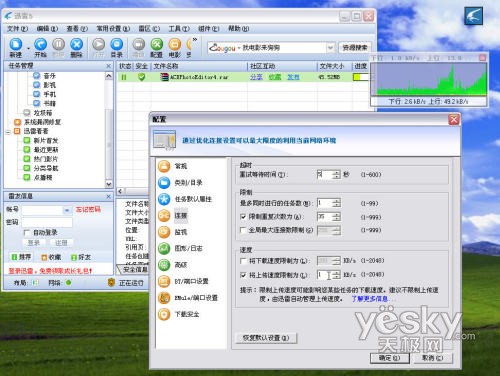Toggle the 将上传速度限制为 checkbox
The width and height of the screenshot is (500, 376).
pyautogui.click(x=243, y=275)
